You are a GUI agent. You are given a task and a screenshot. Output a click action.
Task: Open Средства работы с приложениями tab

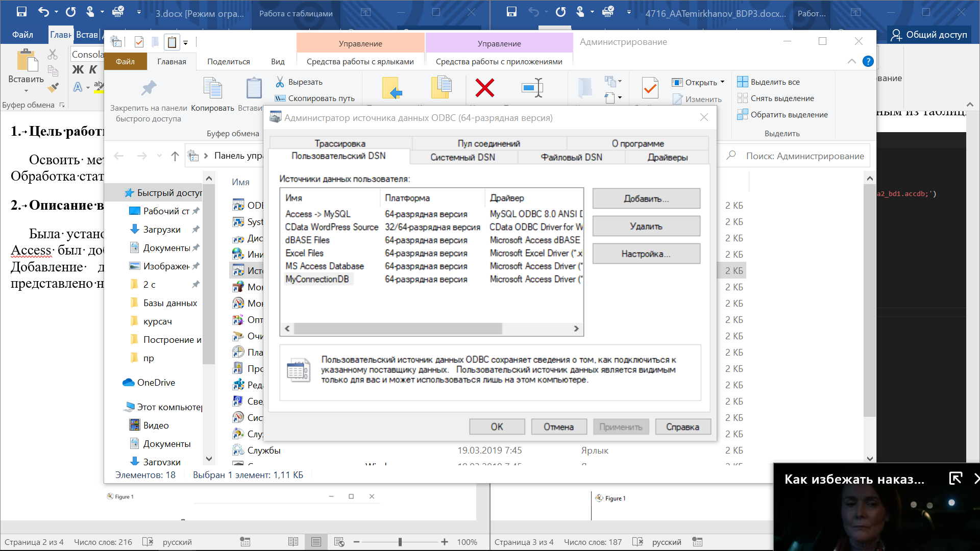coord(499,62)
